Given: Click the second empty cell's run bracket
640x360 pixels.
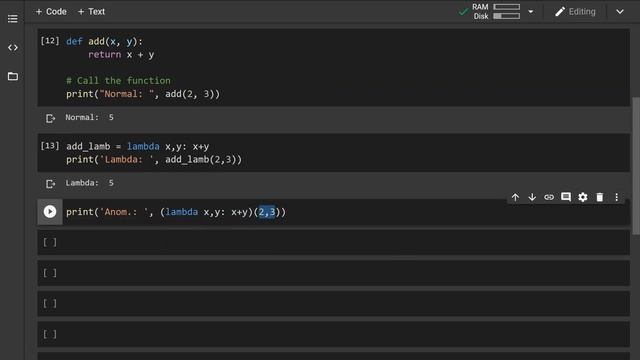Looking at the screenshot, I should coord(50,273).
